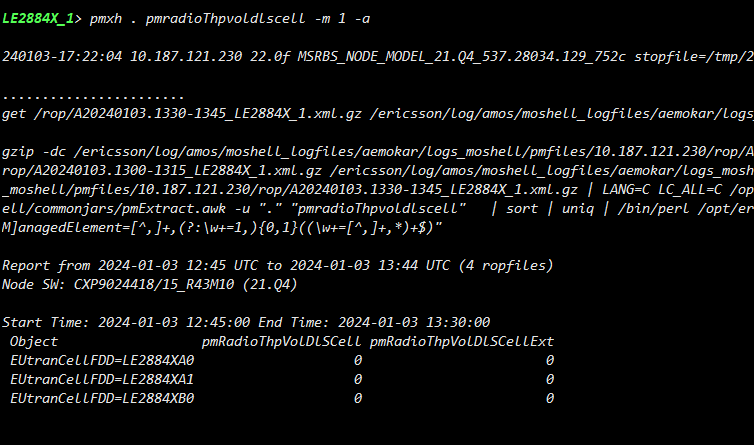
Task: Click the EUtranCellFDD=LE2884XA0 row
Action: [x=282, y=360]
